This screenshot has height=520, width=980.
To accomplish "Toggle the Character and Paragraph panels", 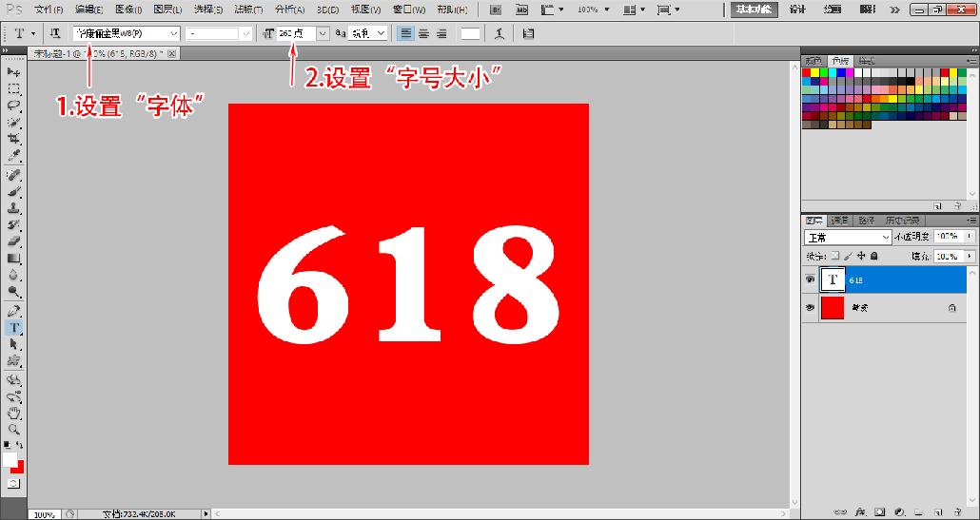I will click(x=528, y=33).
